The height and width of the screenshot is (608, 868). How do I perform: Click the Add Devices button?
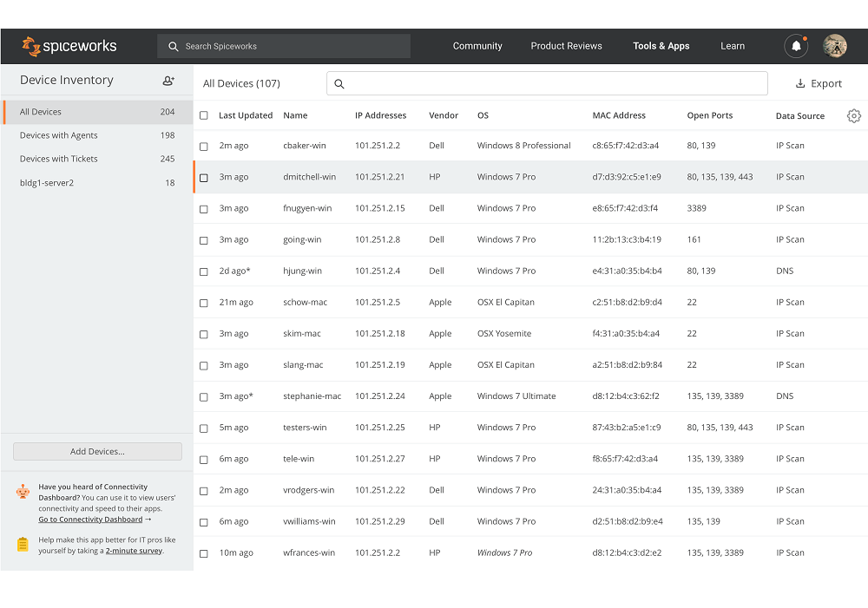pyautogui.click(x=96, y=451)
